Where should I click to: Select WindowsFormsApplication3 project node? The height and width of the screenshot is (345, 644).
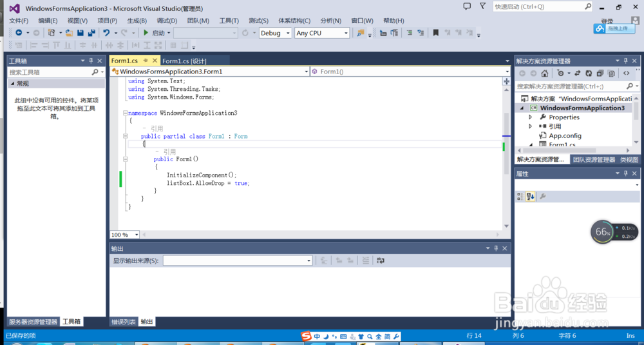(x=582, y=108)
